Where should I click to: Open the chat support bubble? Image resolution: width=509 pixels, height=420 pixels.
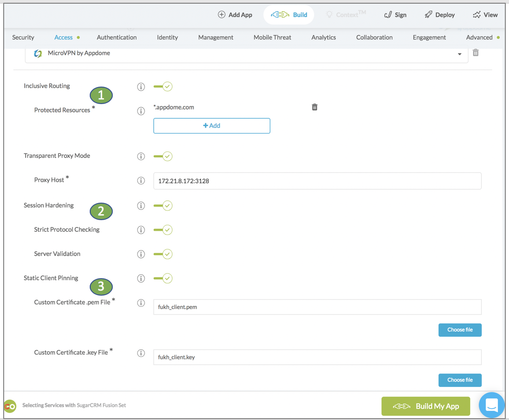[492, 405]
